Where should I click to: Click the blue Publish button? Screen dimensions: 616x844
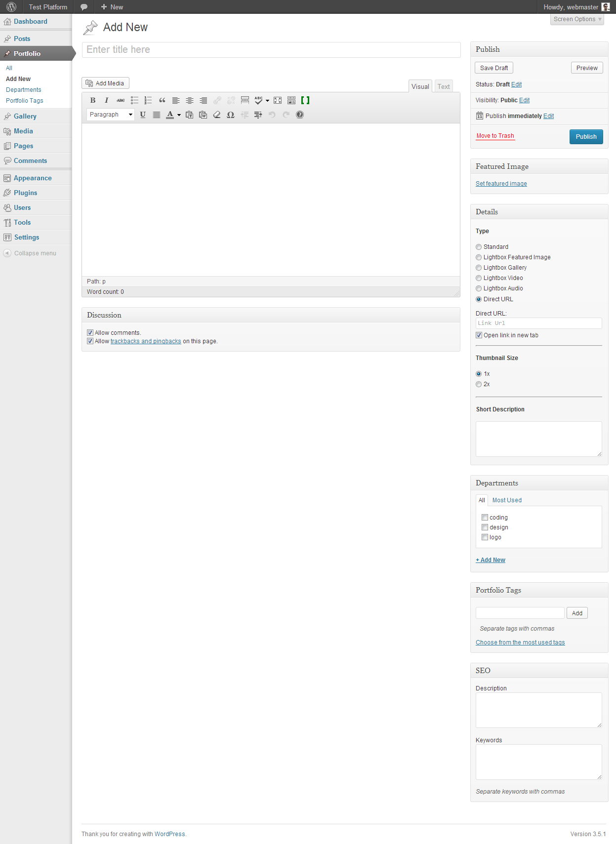pos(586,137)
